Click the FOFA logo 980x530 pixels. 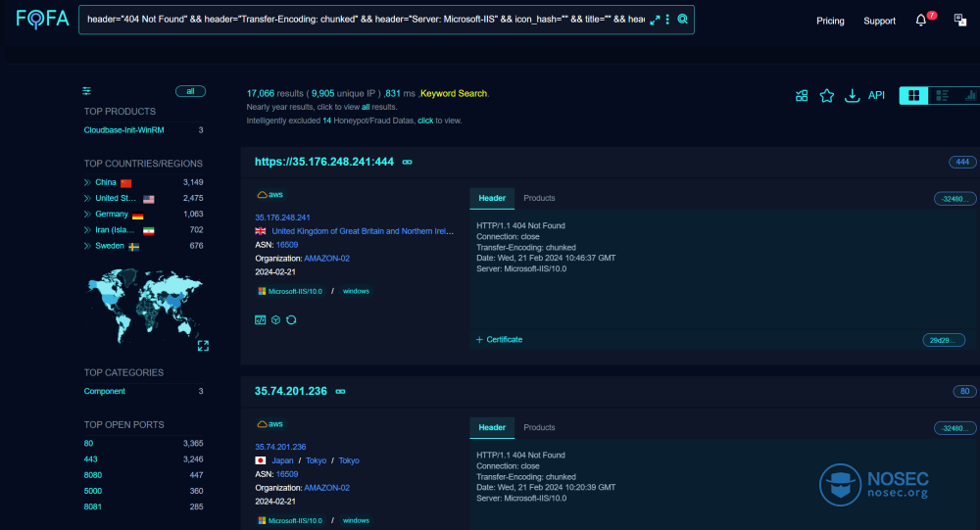coord(42,19)
